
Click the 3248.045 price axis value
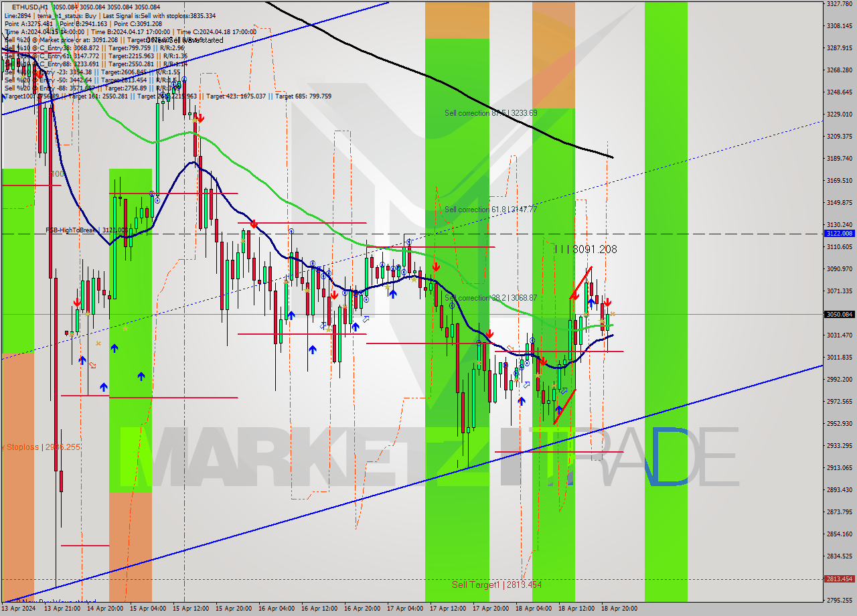[x=839, y=92]
